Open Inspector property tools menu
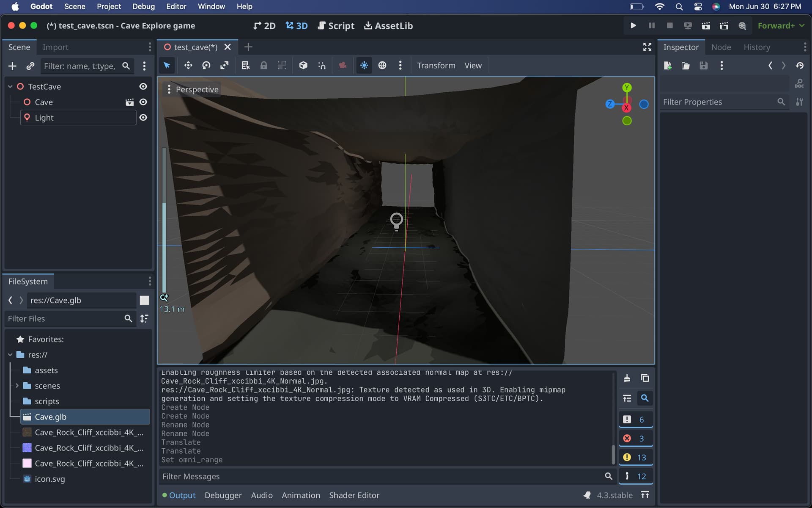Image resolution: width=812 pixels, height=508 pixels. (x=799, y=102)
